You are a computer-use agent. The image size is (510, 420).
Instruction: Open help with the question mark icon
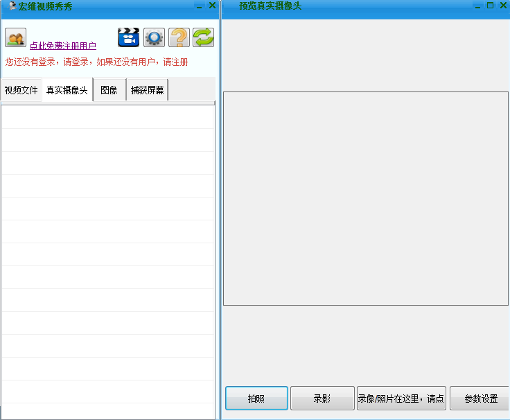click(x=179, y=37)
